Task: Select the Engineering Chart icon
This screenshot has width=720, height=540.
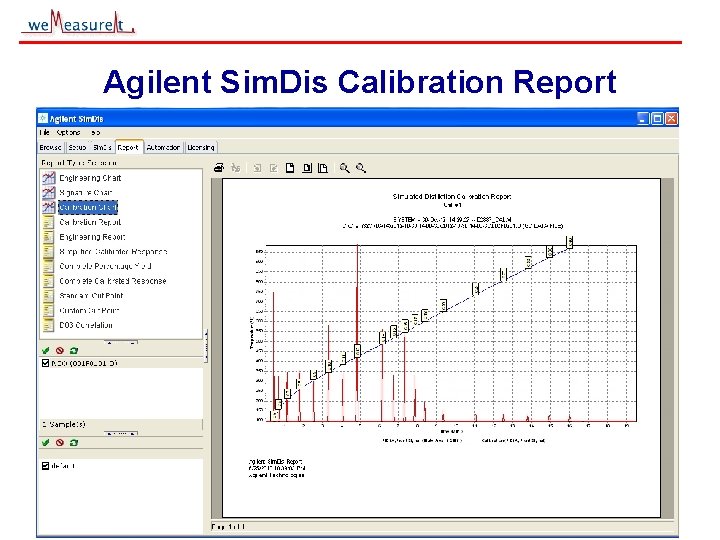Action: 48,178
